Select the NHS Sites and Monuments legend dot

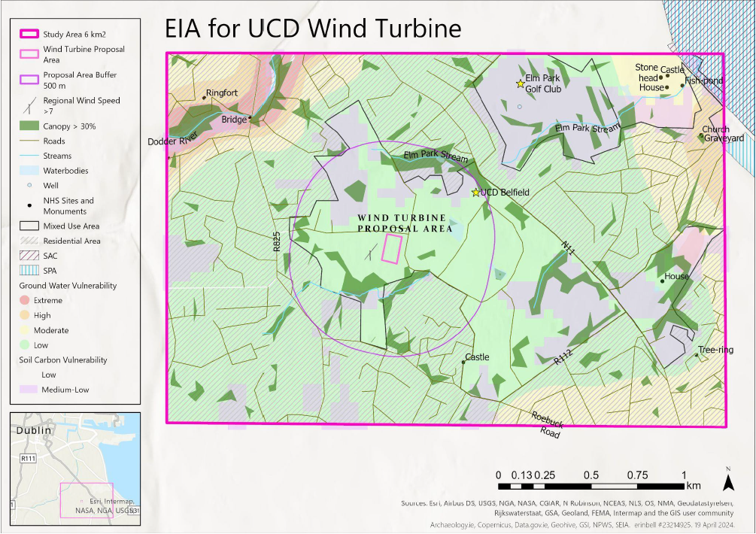(x=29, y=205)
